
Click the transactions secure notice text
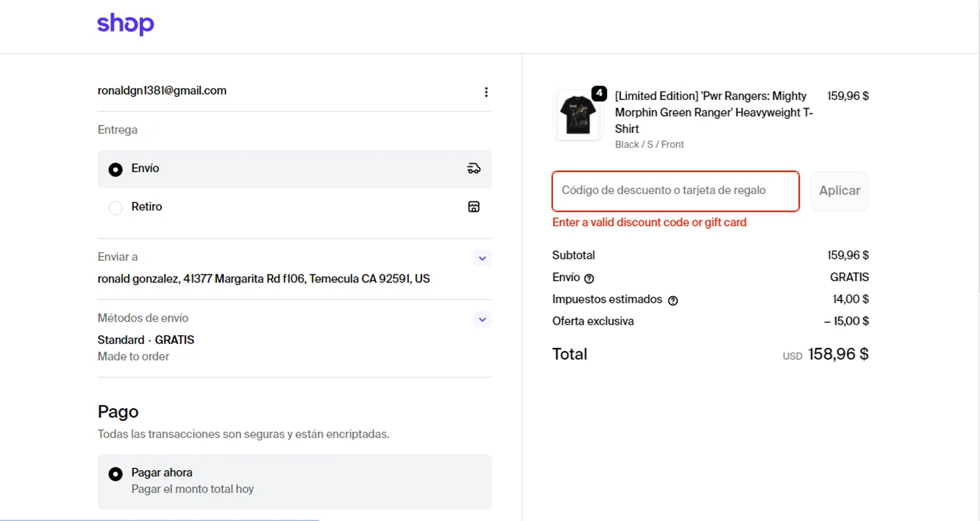point(244,434)
